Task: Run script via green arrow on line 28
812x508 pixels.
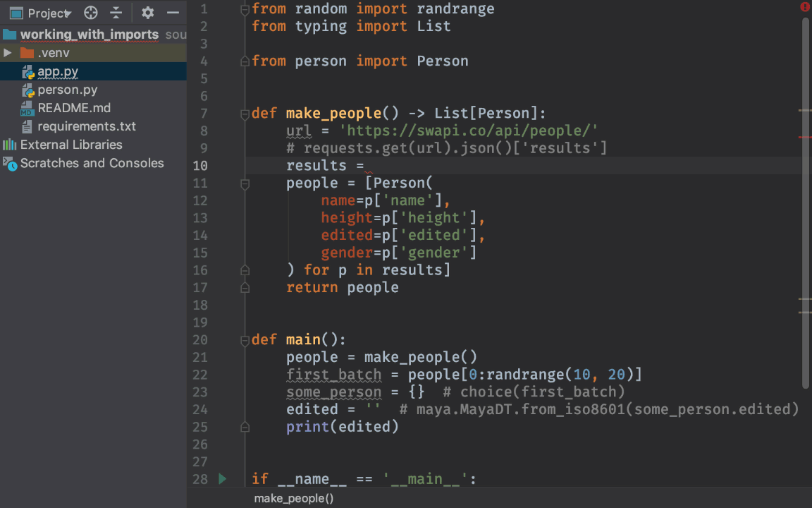Action: 222,479
